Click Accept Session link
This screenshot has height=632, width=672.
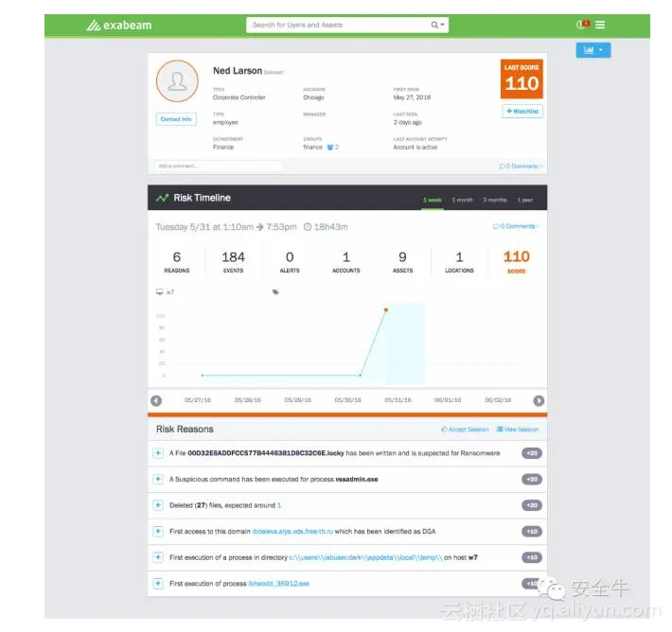(465, 429)
